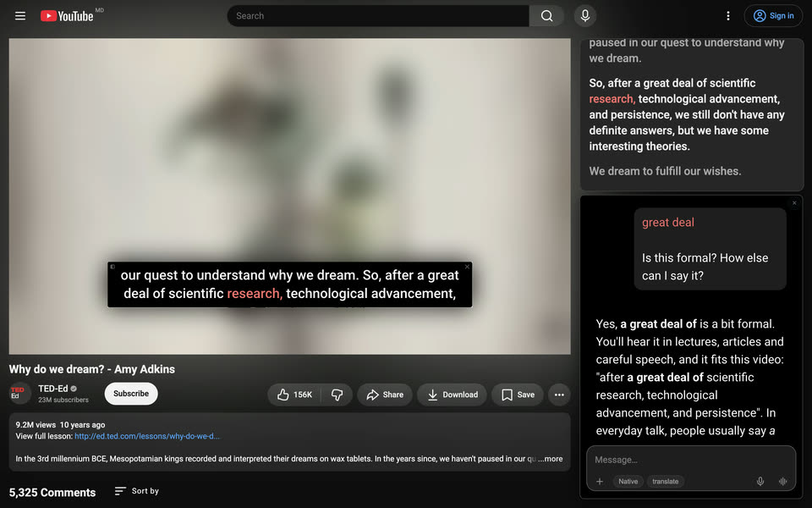Save the video to a playlist
The image size is (812, 508).
click(x=518, y=395)
